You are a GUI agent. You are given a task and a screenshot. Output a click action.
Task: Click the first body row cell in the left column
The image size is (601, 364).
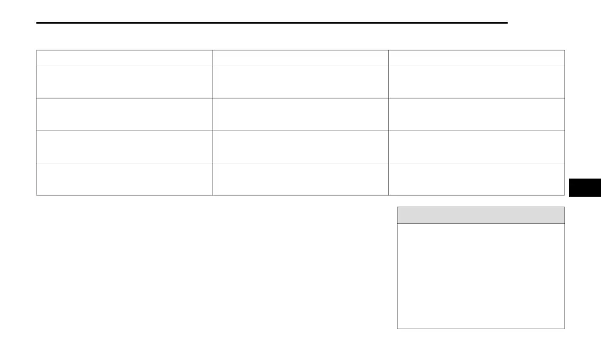coord(124,82)
